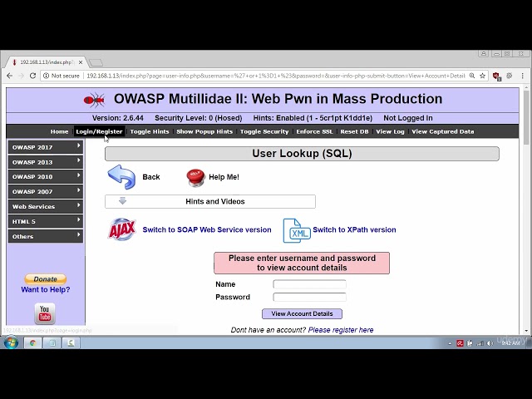Reload the page with refresh icon
This screenshot has width=532, height=399.
(32, 76)
